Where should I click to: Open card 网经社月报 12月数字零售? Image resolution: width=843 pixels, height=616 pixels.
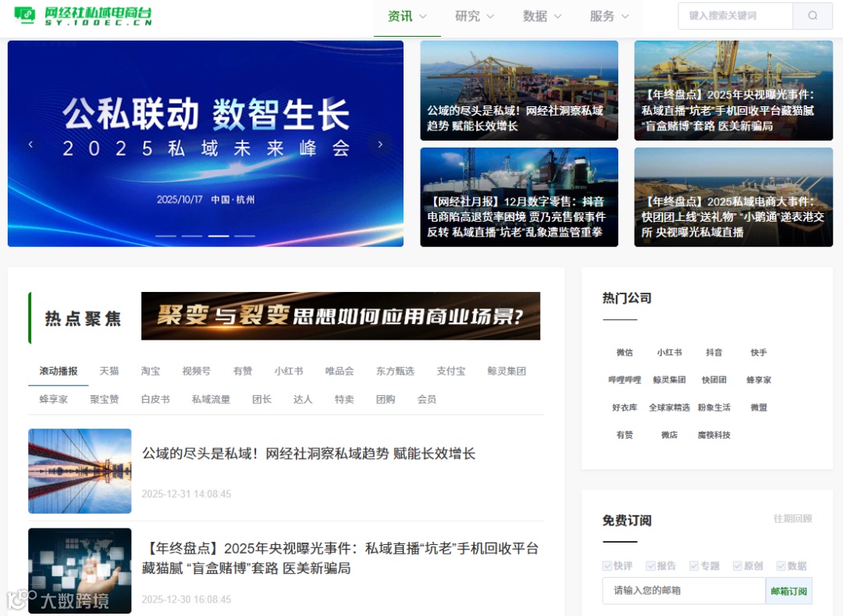click(x=519, y=198)
